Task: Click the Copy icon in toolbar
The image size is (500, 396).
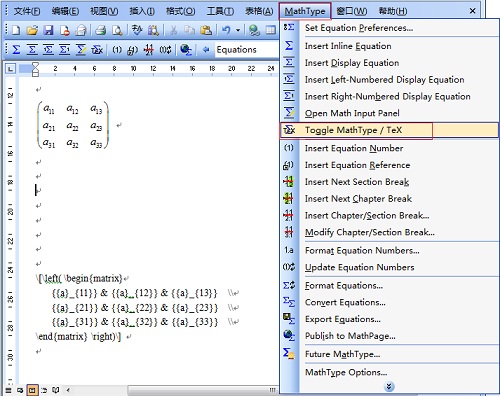Action: coord(190,31)
